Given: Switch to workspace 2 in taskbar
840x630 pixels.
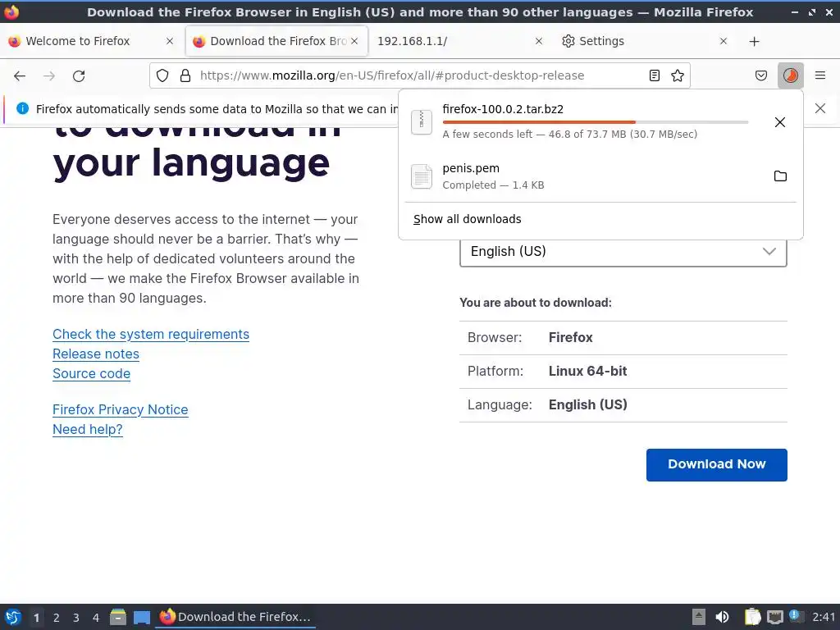Looking at the screenshot, I should (57, 618).
